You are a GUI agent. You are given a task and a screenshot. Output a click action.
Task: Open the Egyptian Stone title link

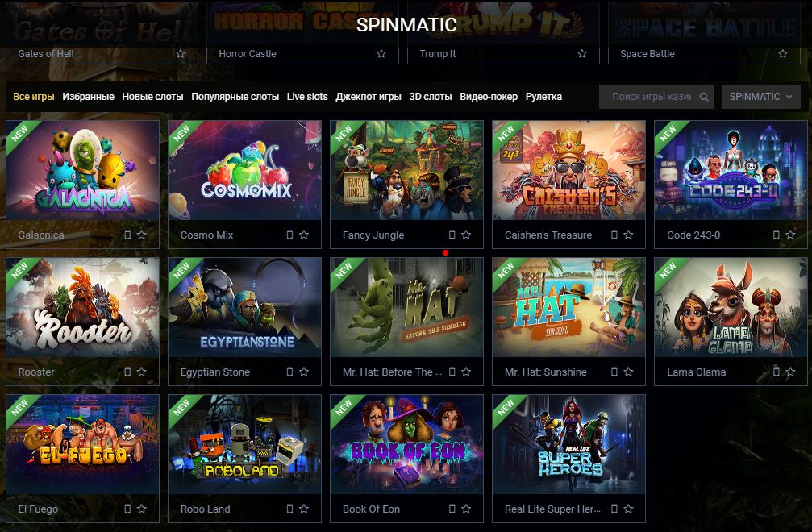click(215, 372)
